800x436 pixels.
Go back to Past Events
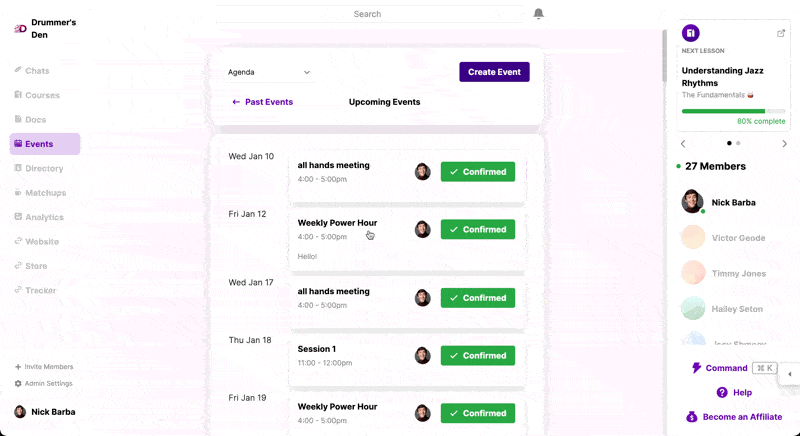[262, 102]
